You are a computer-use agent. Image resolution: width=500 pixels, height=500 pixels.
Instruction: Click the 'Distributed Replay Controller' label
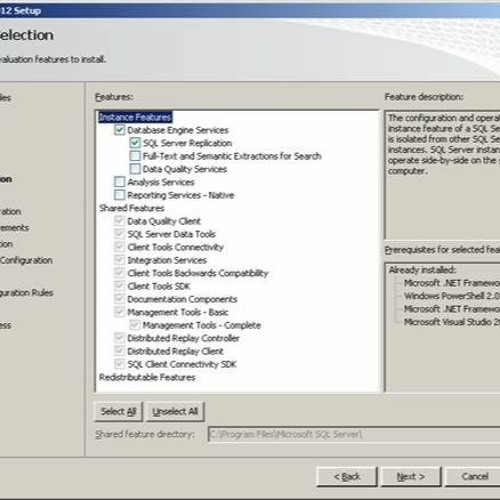[x=183, y=338]
